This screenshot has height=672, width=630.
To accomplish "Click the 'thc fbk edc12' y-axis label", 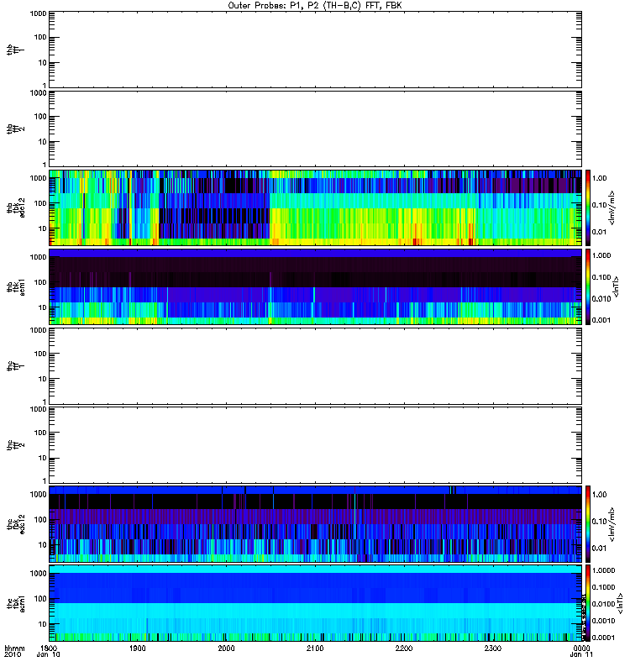I will click(16, 523).
